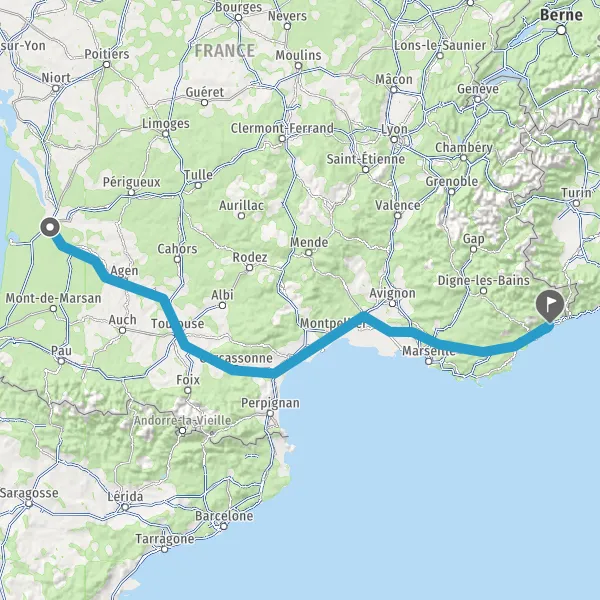Click the Grenoble city dot

pos(452,191)
